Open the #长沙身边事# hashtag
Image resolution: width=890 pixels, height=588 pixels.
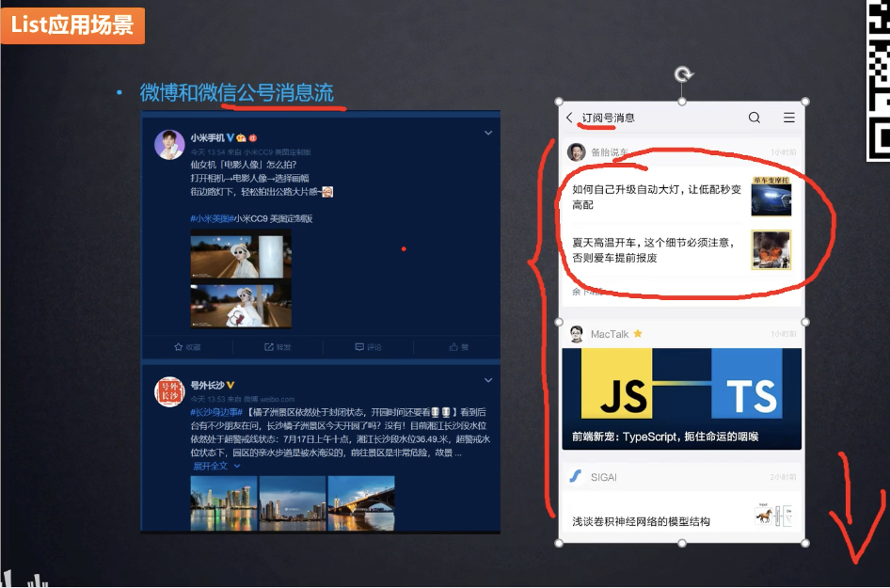pos(216,412)
